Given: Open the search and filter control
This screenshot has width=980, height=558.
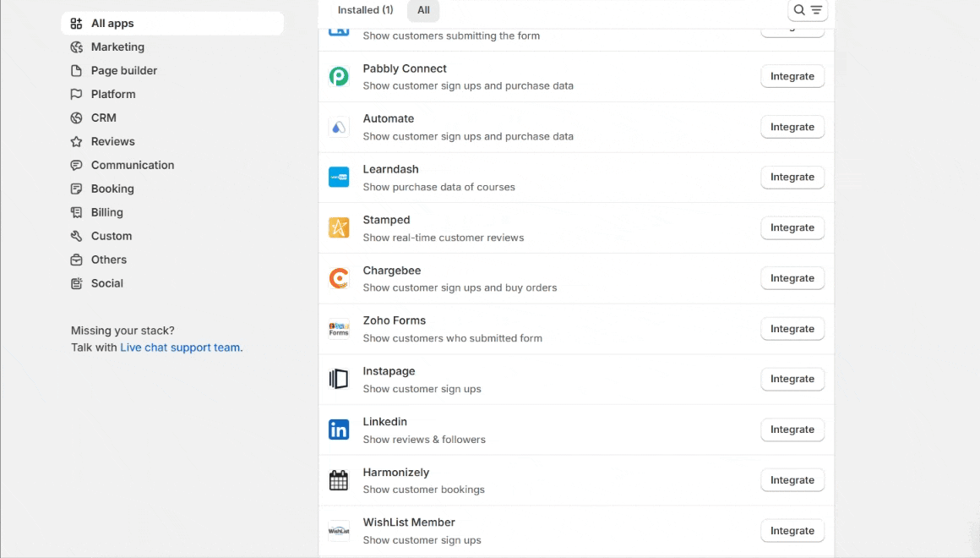Looking at the screenshot, I should click(x=807, y=10).
